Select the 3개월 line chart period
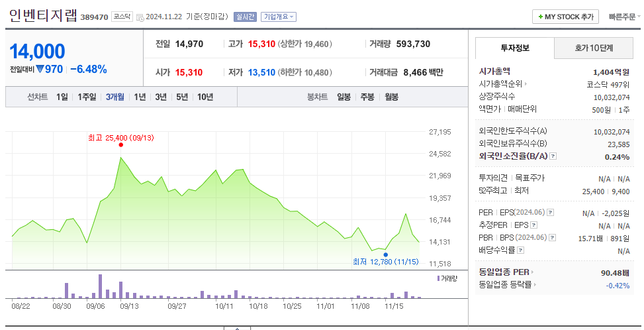The width and height of the screenshot is (644, 330). tap(115, 97)
